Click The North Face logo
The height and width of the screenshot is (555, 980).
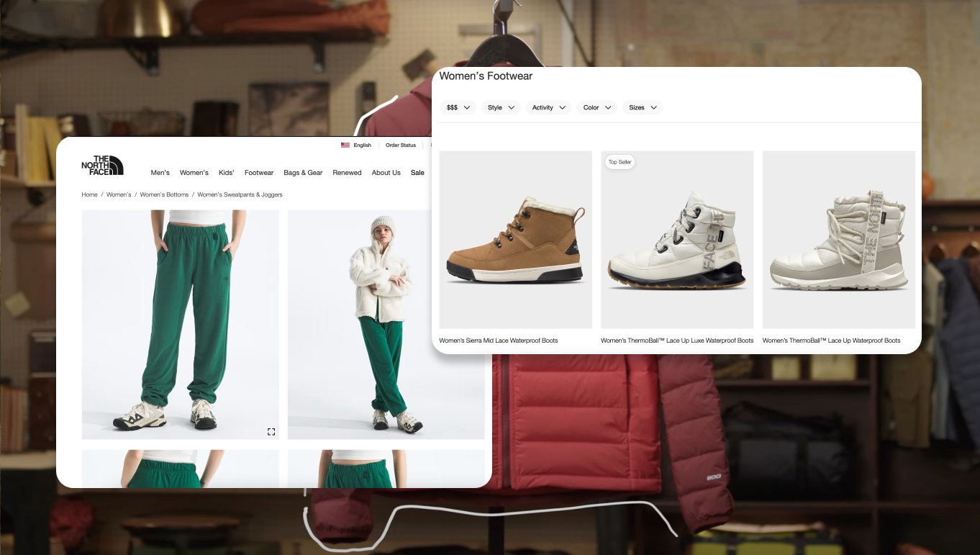(x=102, y=165)
